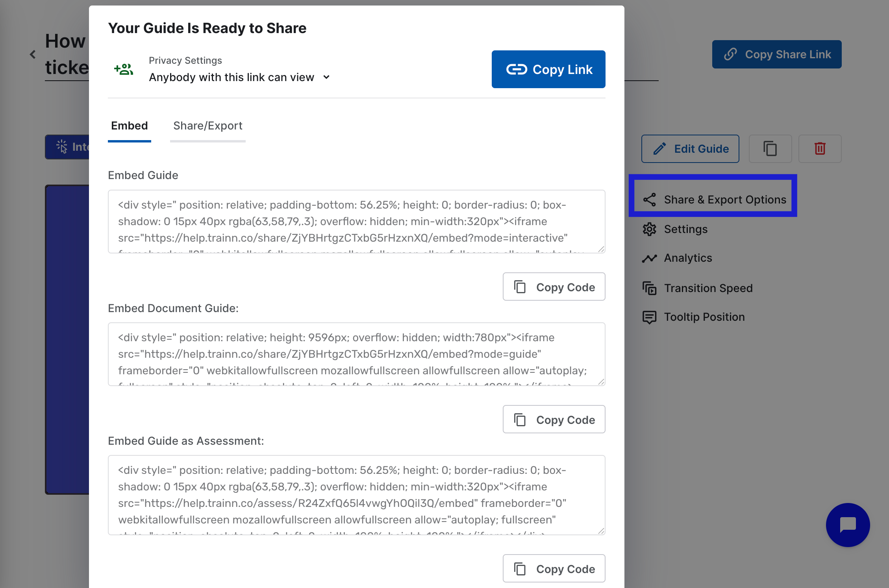Copy the Embed Document Guide code
The image size is (889, 588).
coord(554,420)
